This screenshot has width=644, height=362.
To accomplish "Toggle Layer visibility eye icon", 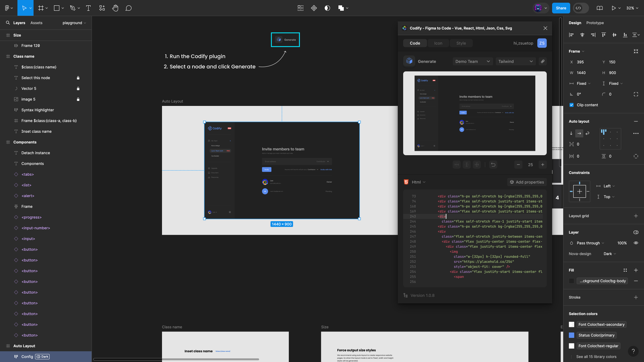I will click(x=636, y=243).
